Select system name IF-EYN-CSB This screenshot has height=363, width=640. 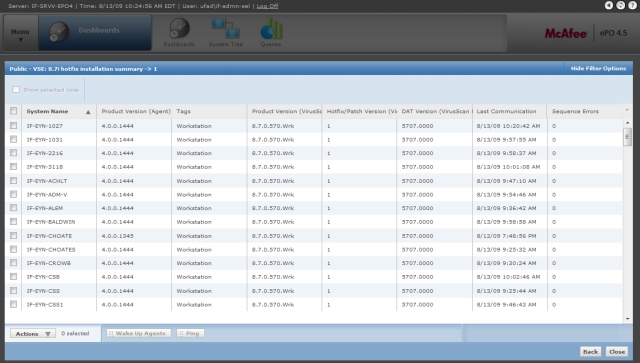tap(43, 277)
